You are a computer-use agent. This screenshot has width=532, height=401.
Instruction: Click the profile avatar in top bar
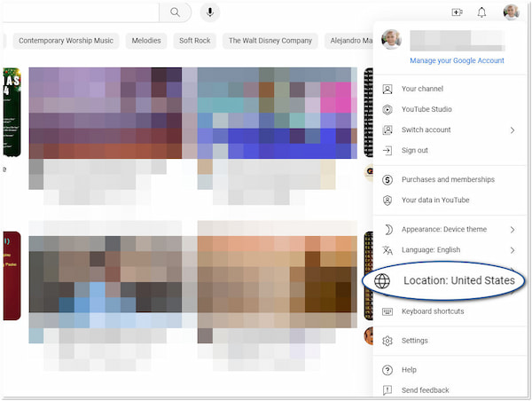click(x=511, y=12)
